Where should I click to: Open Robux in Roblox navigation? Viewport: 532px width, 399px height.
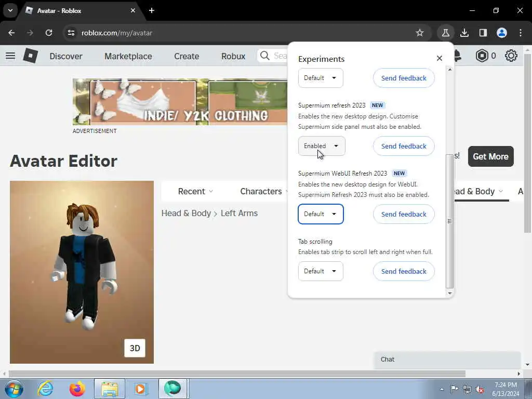(233, 56)
